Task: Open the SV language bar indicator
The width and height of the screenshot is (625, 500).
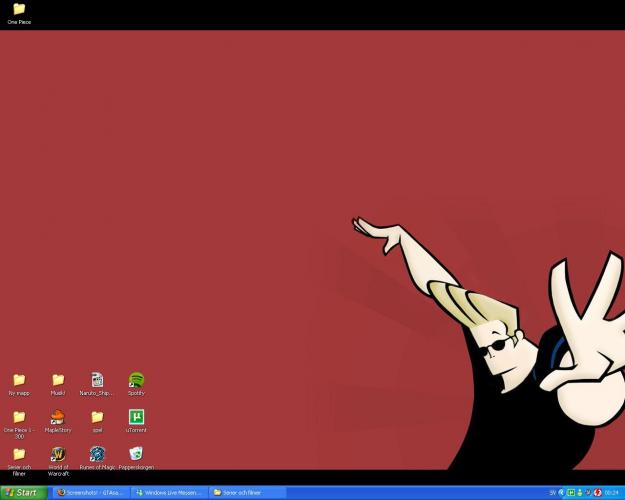Action: [x=552, y=492]
